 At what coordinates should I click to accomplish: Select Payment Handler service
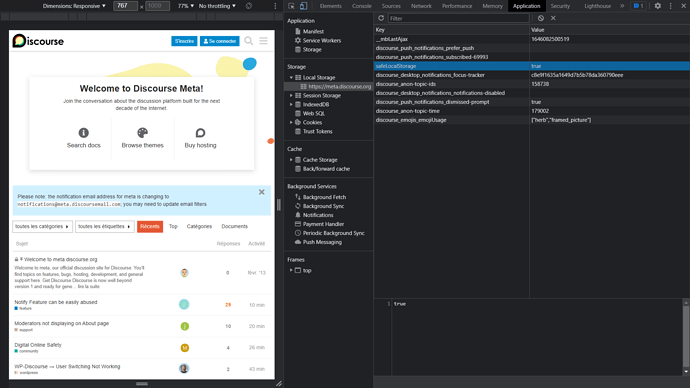click(x=323, y=224)
